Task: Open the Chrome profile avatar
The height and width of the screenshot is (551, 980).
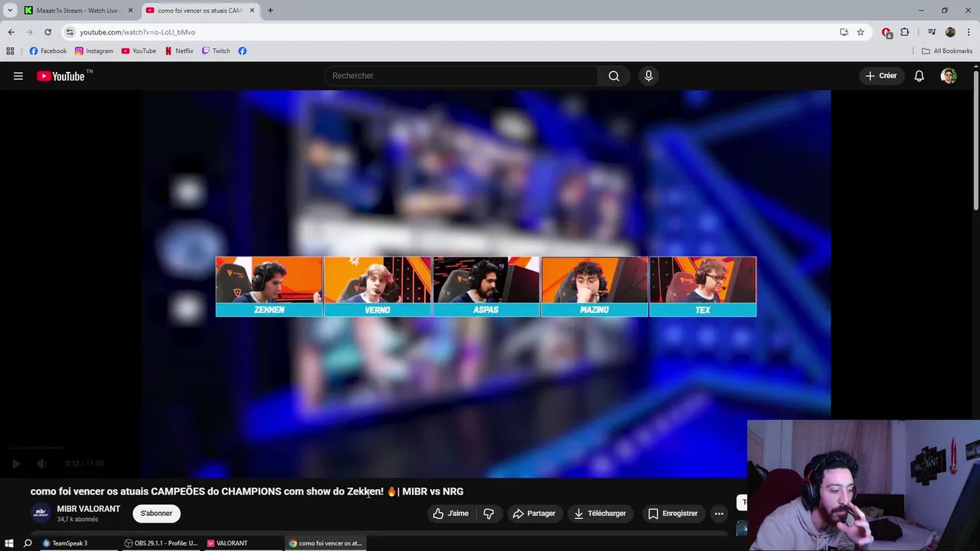Action: point(950,32)
